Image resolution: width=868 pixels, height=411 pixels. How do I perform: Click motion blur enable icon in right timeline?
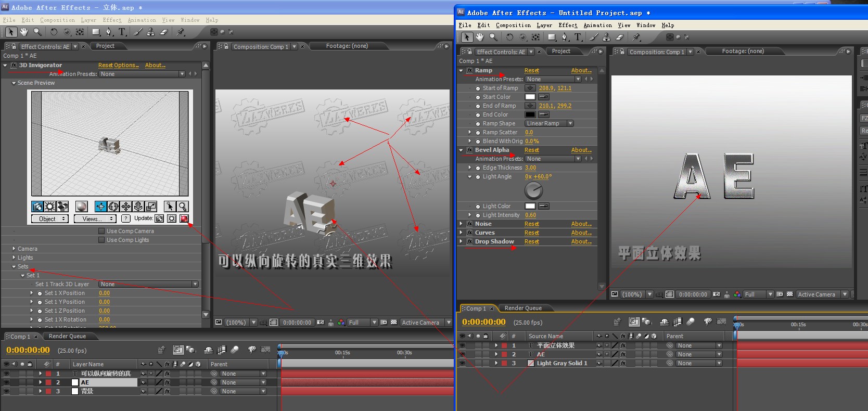pyautogui.click(x=691, y=322)
